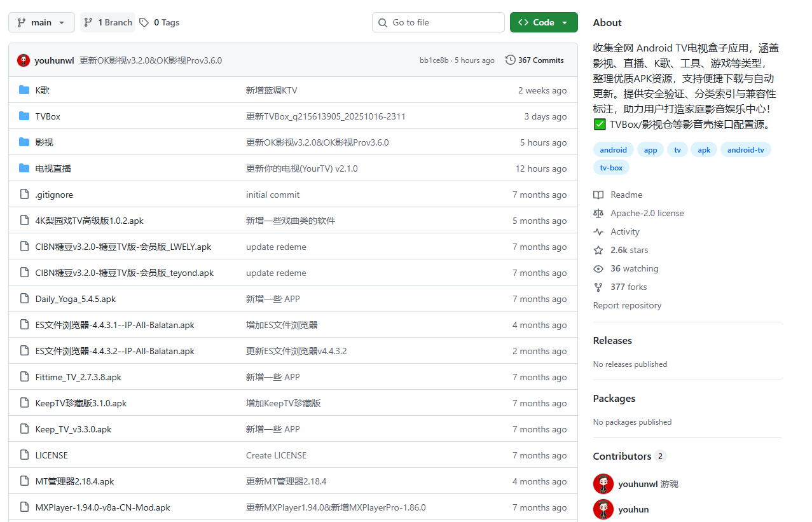Select the android topic tag
Screen dimensions: 812x522
click(612, 149)
